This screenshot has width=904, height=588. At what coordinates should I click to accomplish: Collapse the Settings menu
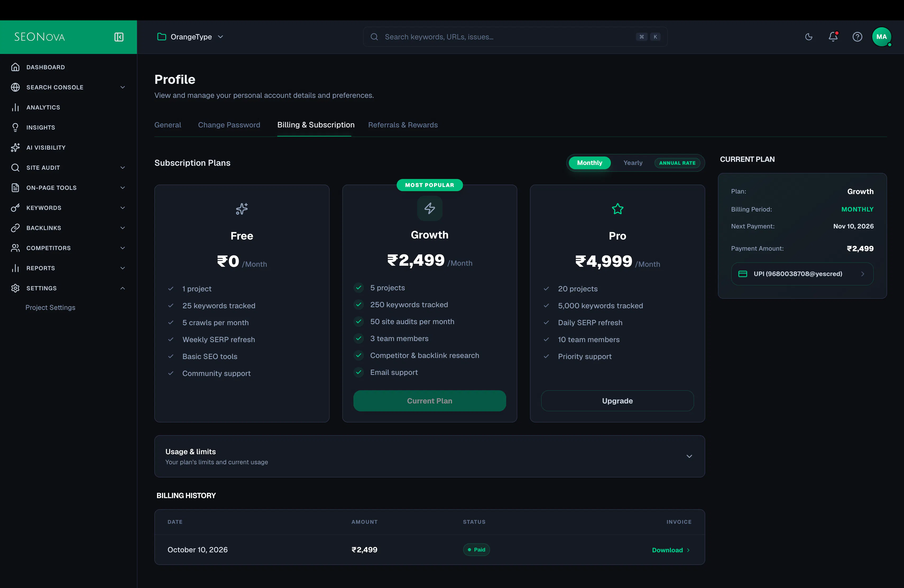pyautogui.click(x=68, y=288)
